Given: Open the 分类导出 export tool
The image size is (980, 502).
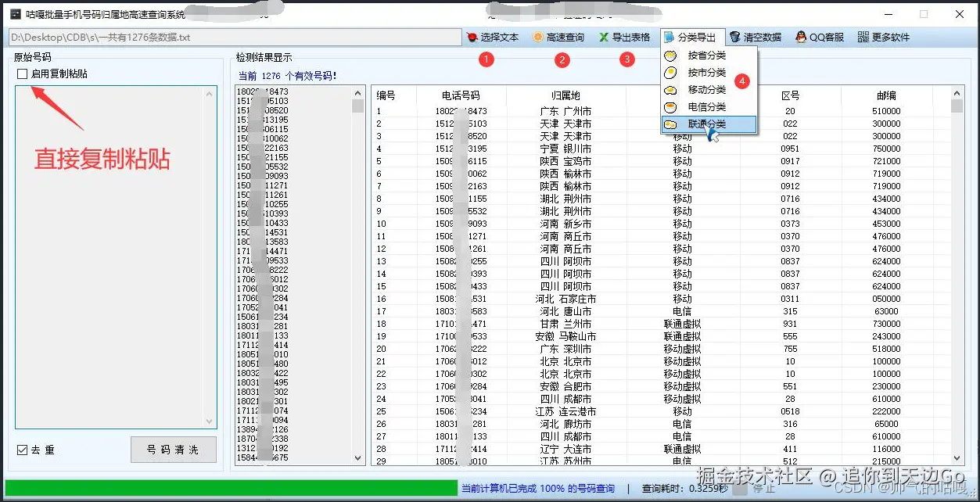Looking at the screenshot, I should click(x=692, y=36).
